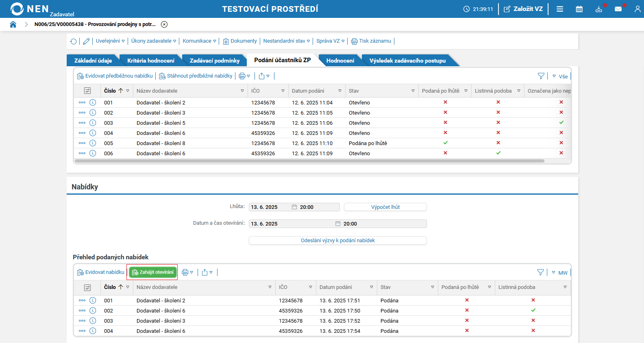
Task: Expand the Úkony zadavatele menu
Action: (x=154, y=41)
